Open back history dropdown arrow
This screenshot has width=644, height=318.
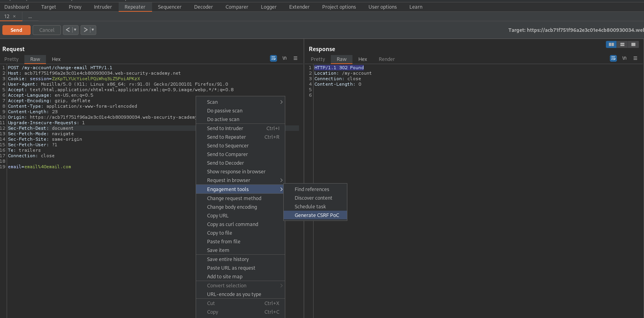point(75,30)
